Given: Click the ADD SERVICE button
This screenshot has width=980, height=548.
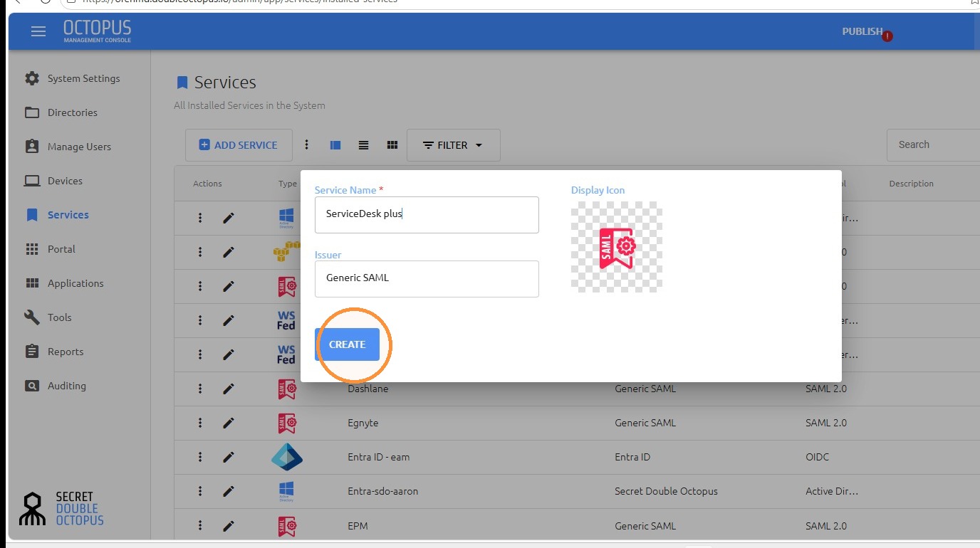Looking at the screenshot, I should pos(239,144).
